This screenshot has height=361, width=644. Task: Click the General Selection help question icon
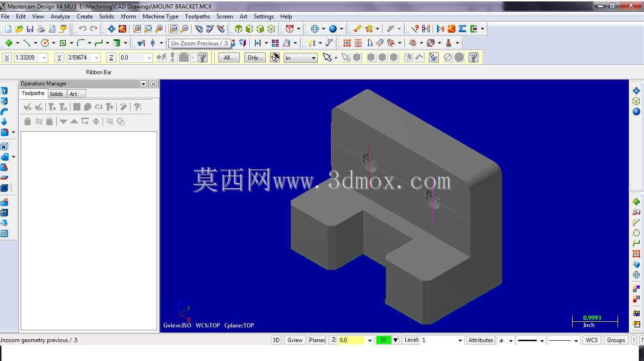click(474, 58)
